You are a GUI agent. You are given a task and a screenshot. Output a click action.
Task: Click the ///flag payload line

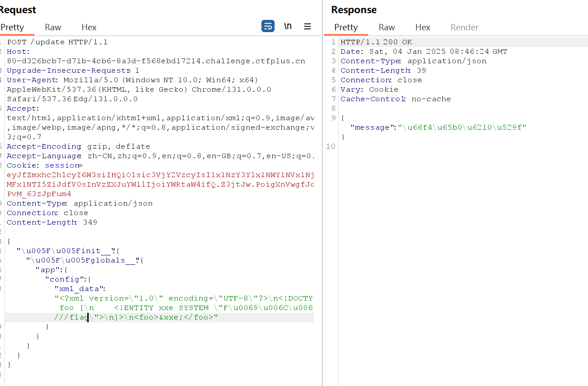[136, 317]
